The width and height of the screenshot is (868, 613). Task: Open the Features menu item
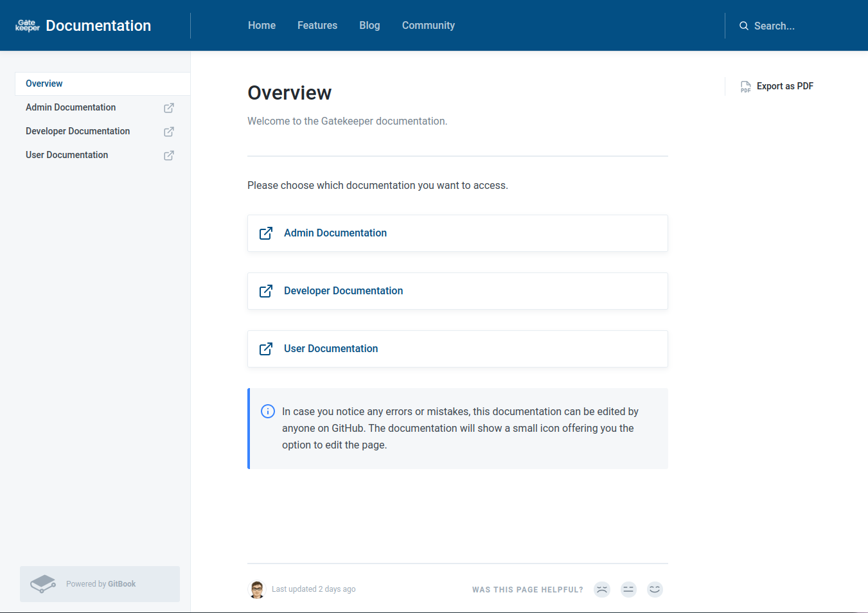[317, 26]
